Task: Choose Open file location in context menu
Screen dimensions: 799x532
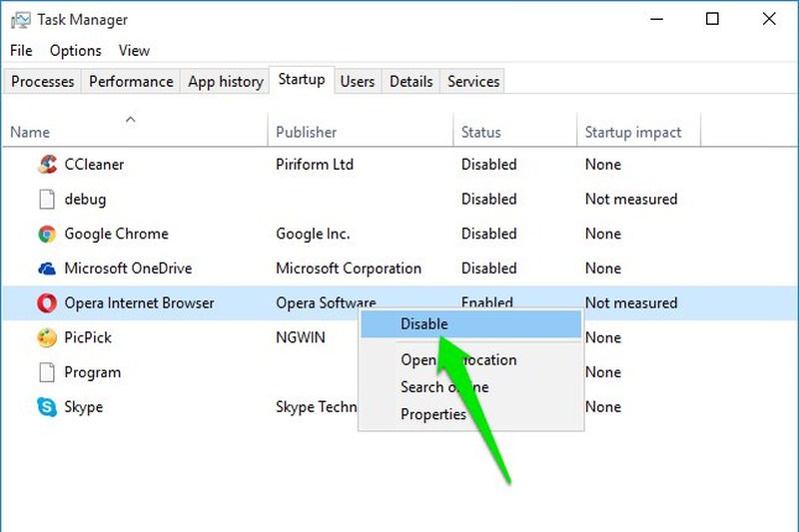Action: point(470,360)
